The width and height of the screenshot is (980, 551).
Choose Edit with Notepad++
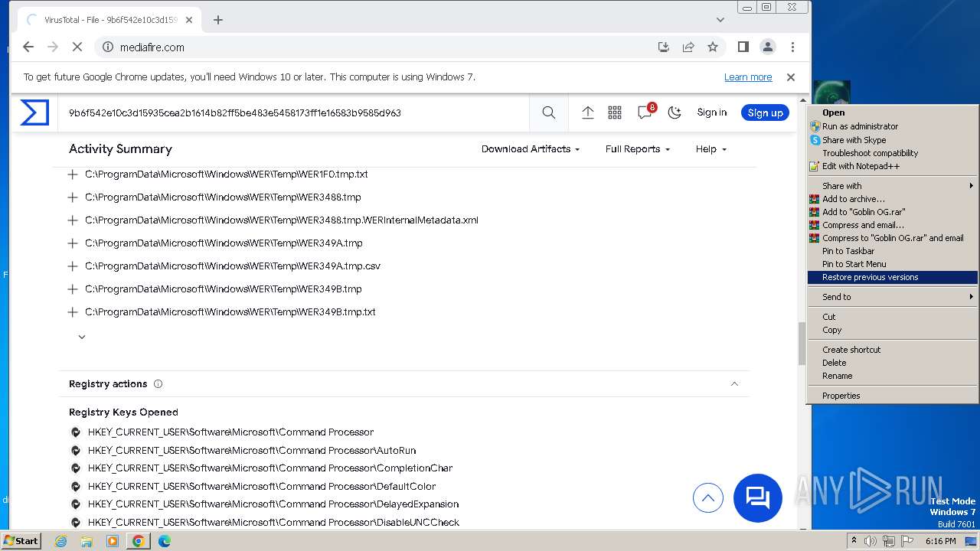(893, 166)
